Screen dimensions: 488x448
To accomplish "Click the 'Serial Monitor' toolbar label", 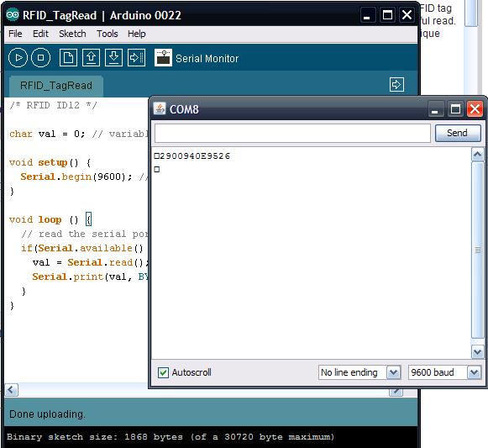I will click(207, 59).
